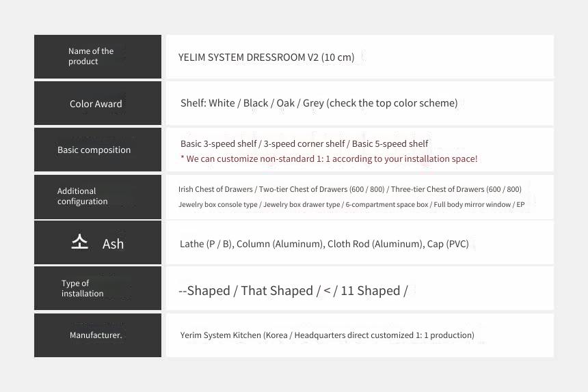This screenshot has height=392, width=588.
Task: Click 'Three-tier Chest of Drawers (600 / 800)' text
Action: pos(456,189)
